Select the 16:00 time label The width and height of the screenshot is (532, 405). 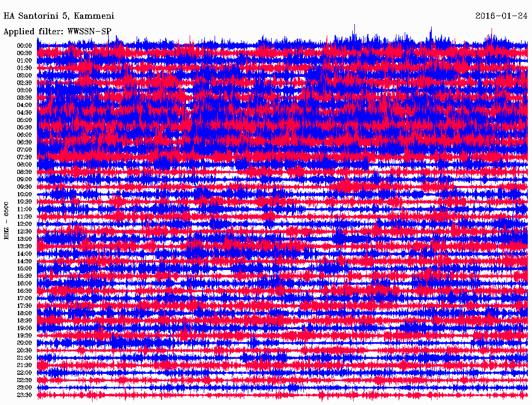pos(24,283)
